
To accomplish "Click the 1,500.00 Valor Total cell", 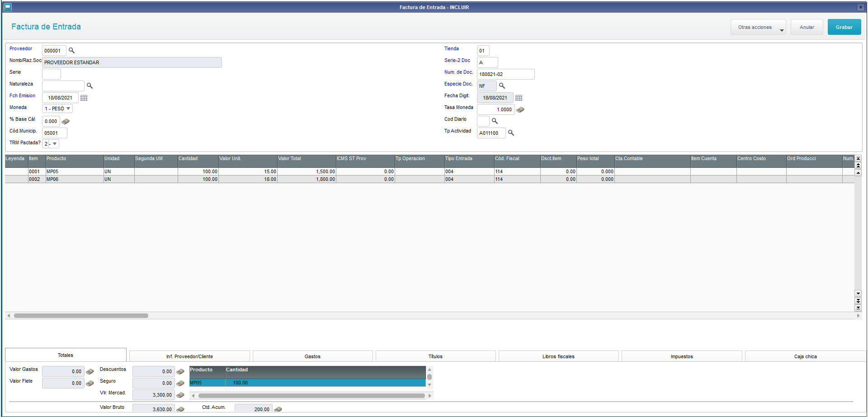I will point(307,171).
